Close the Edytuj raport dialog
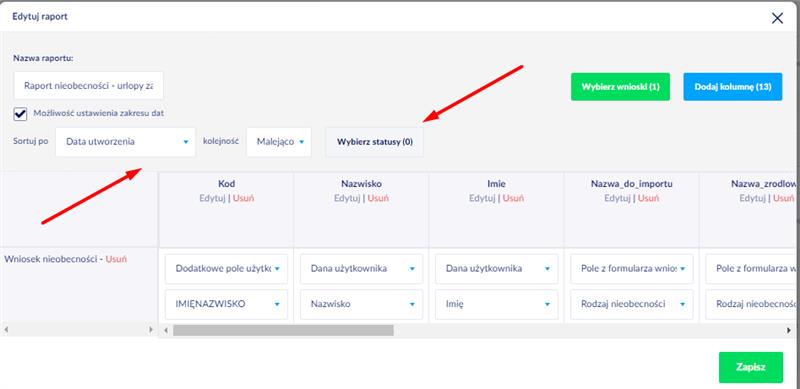 pyautogui.click(x=777, y=19)
